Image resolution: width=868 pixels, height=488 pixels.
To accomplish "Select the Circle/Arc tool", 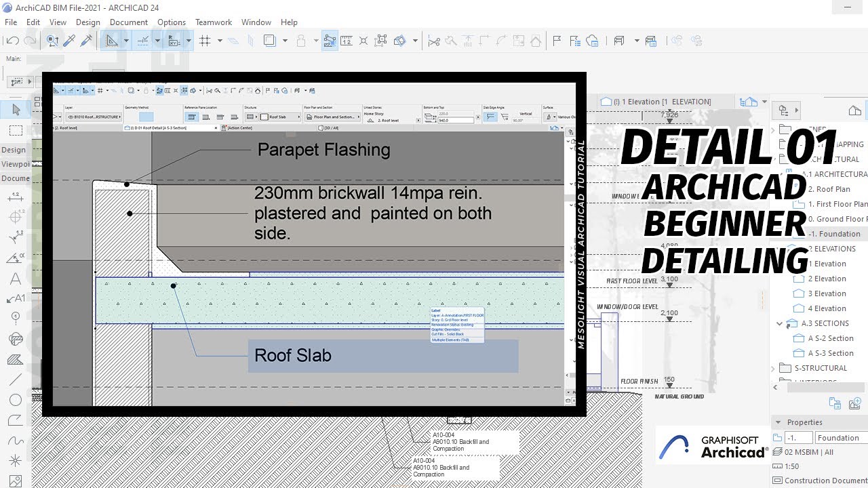I will (15, 400).
